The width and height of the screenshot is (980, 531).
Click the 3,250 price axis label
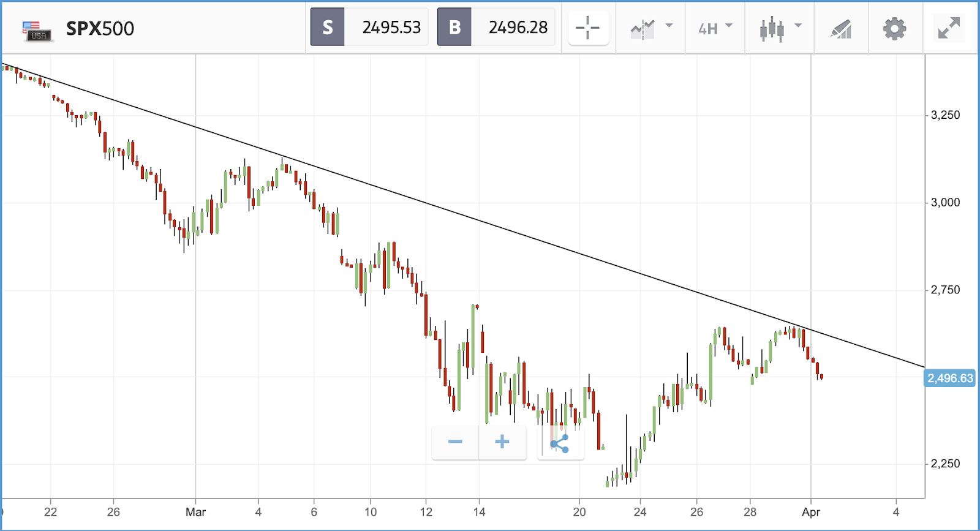click(x=945, y=115)
